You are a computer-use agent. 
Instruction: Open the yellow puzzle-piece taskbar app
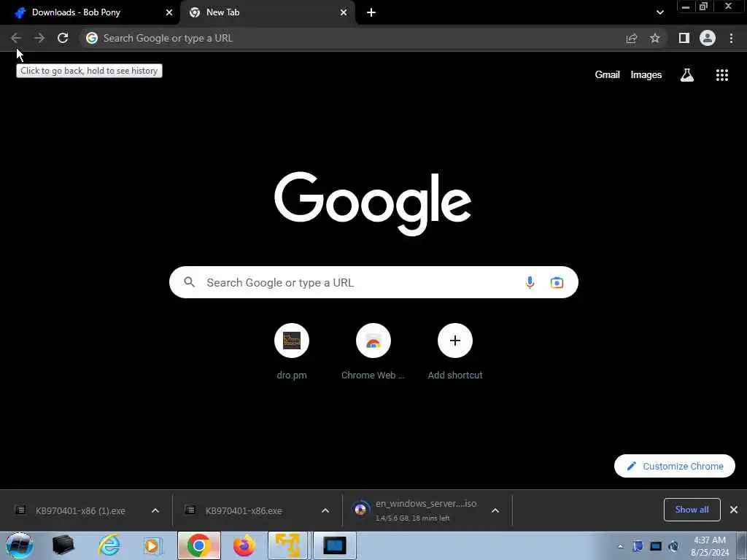pyautogui.click(x=287, y=545)
